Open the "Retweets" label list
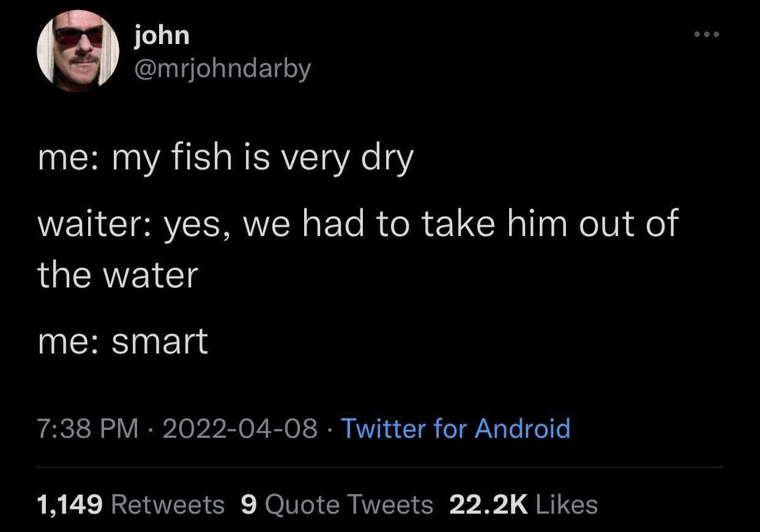Viewport: 760px width, 532px height. coord(168,504)
